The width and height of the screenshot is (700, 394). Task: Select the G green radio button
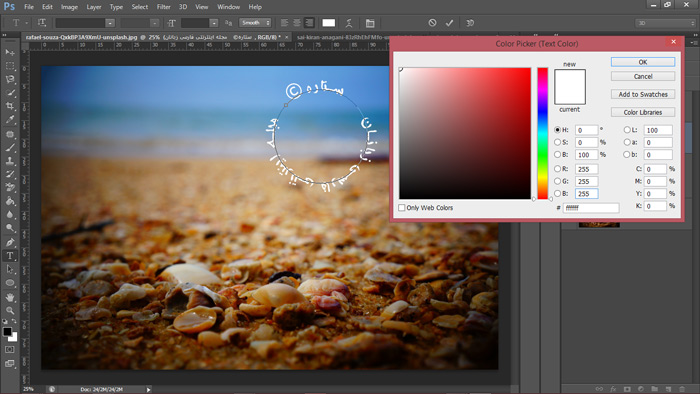[x=557, y=181]
